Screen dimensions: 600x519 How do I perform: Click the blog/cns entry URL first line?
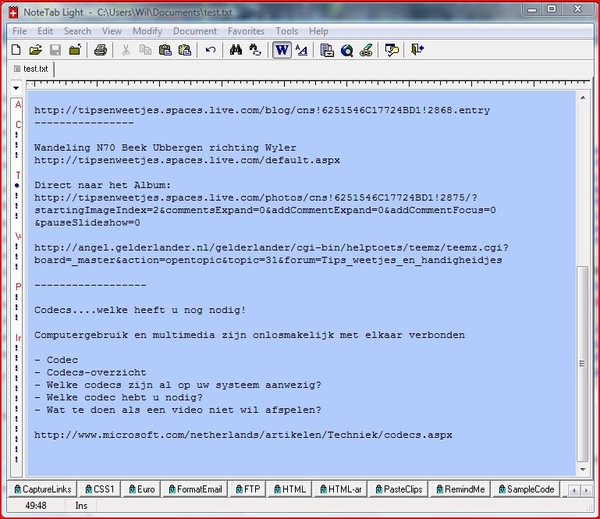pos(262,110)
